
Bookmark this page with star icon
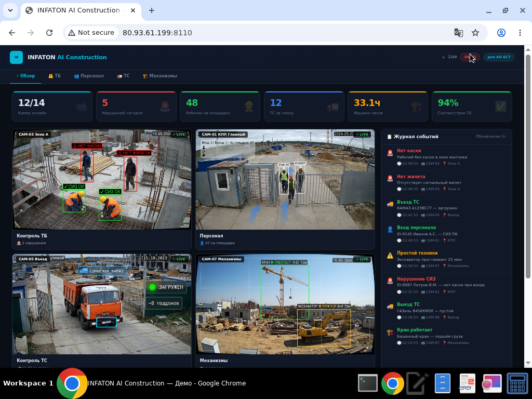pos(475,33)
